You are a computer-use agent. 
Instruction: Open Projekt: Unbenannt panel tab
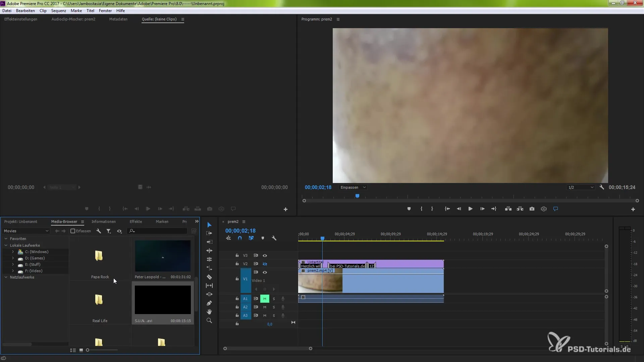(x=21, y=222)
